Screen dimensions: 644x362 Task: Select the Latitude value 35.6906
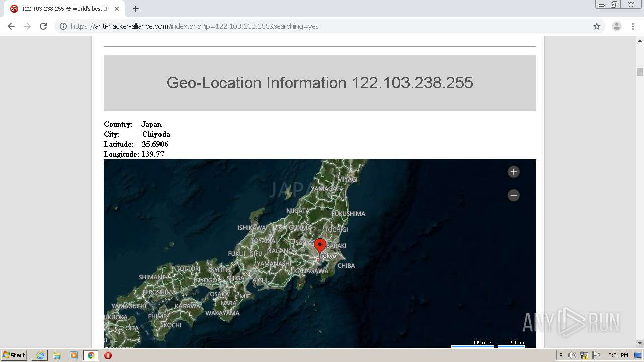(155, 144)
